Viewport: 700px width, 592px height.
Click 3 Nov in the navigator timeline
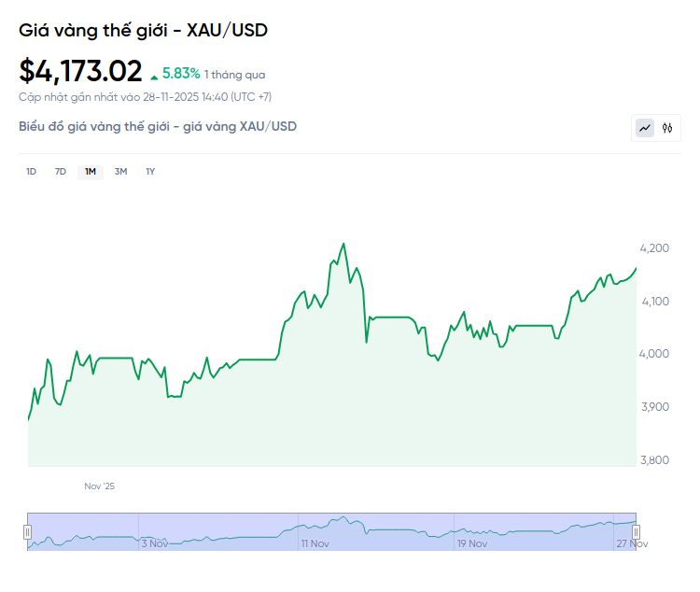point(154,543)
